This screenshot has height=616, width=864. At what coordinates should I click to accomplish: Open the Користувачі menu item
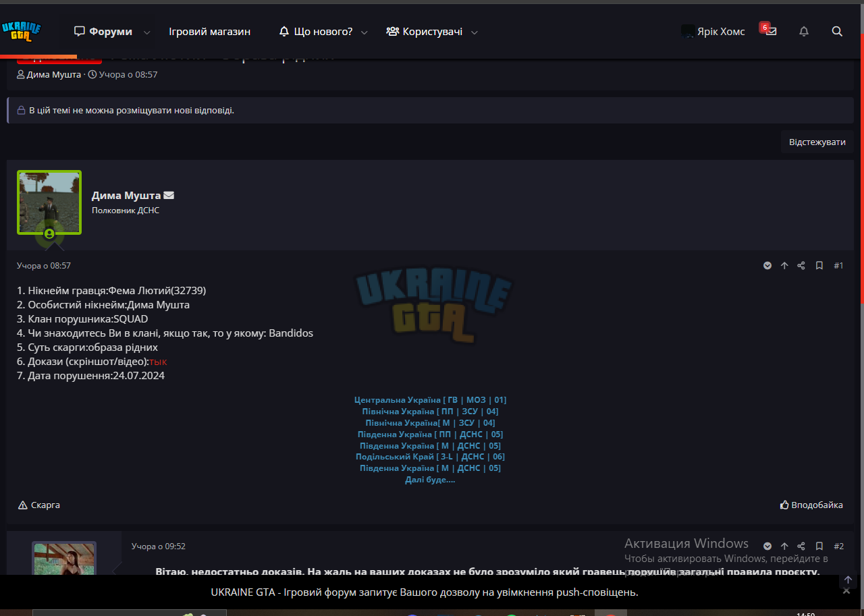click(x=425, y=32)
